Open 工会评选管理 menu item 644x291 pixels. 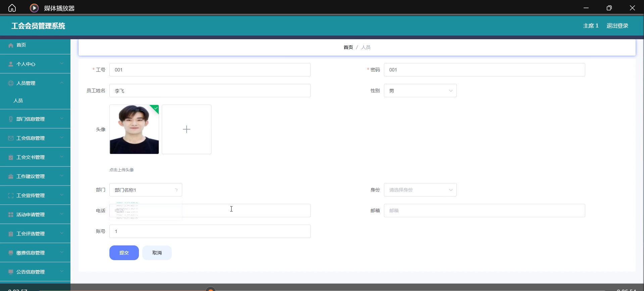[x=35, y=234]
